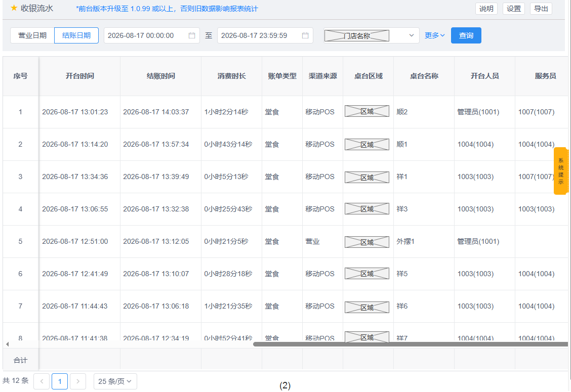
Task: Click the 开台人员 column header
Action: coord(485,76)
